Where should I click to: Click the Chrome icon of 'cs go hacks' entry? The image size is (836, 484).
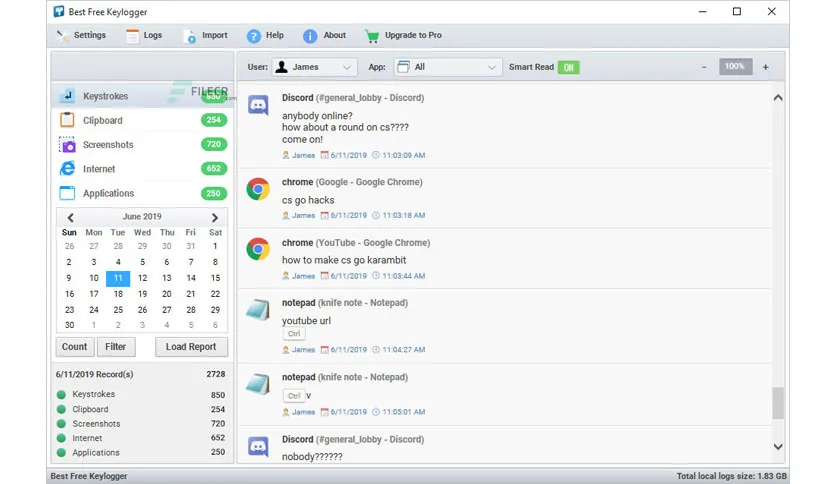tap(258, 189)
